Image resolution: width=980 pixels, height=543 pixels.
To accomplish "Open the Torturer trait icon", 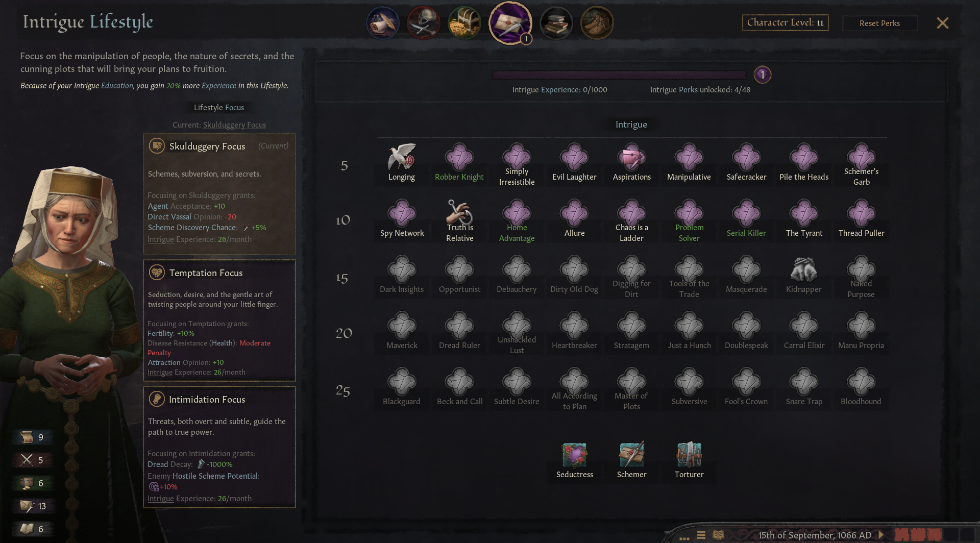I will click(689, 454).
